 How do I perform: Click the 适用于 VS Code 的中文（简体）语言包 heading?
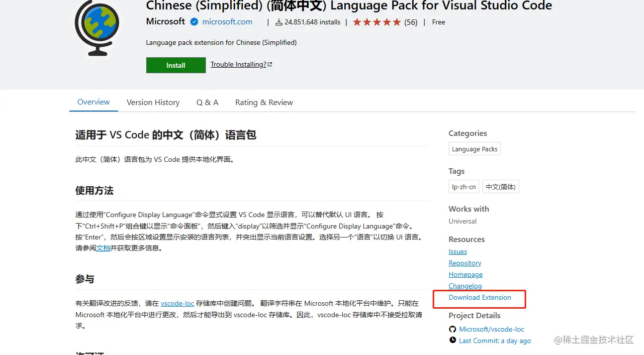[x=166, y=135]
